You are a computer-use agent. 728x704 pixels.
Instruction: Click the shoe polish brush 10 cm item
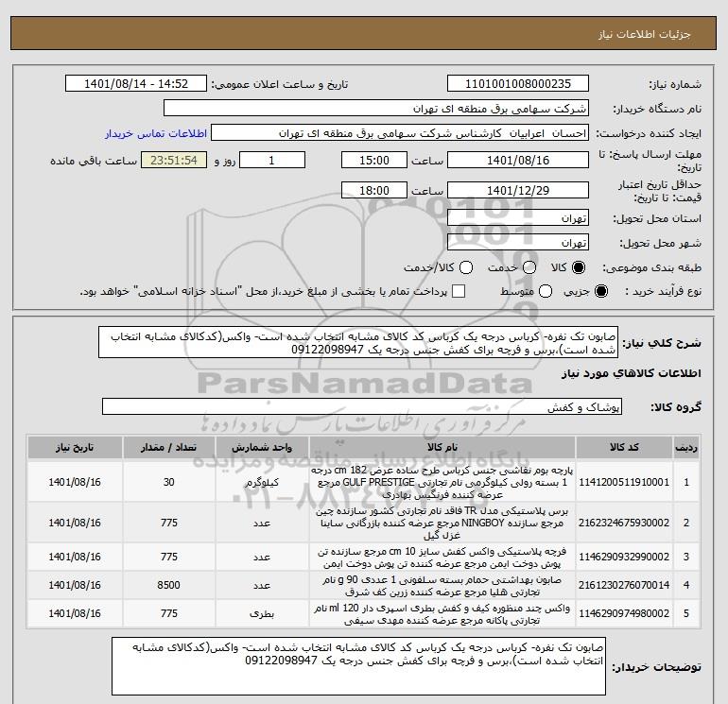coord(442,558)
